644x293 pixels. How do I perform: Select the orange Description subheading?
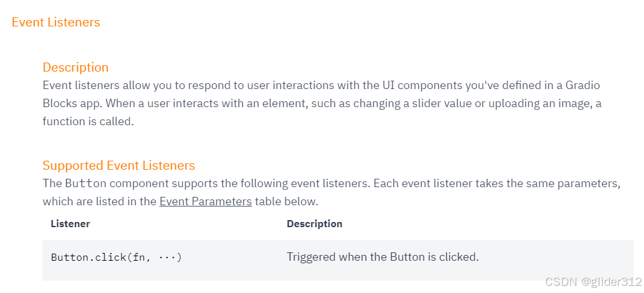(76, 67)
